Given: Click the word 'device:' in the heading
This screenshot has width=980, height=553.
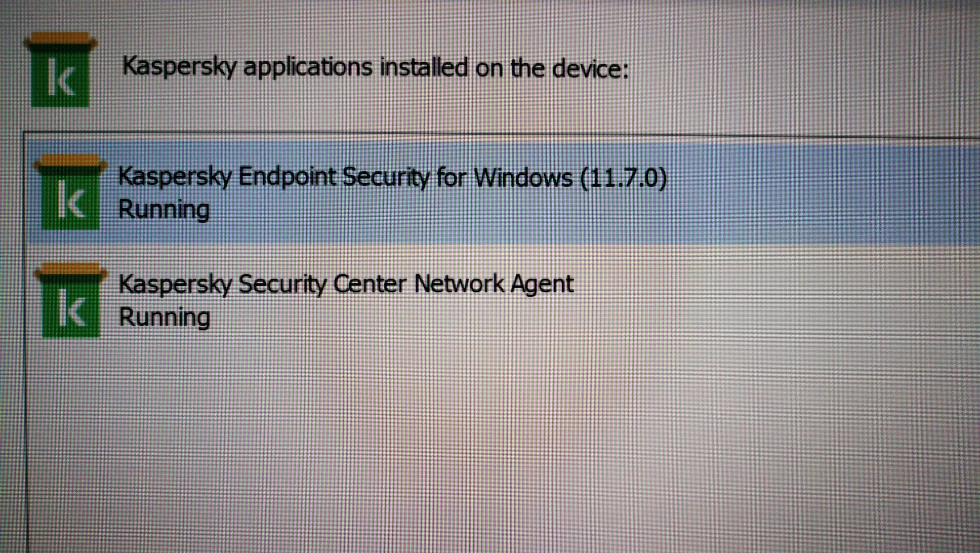Looking at the screenshot, I should coord(590,68).
